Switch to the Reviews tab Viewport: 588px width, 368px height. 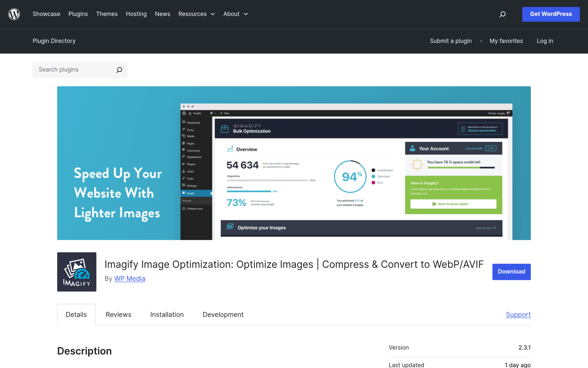(x=119, y=314)
